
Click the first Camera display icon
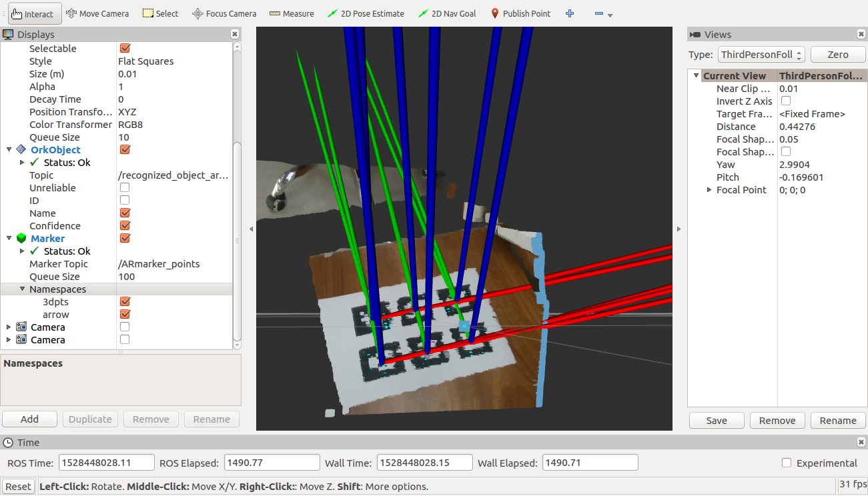pos(21,327)
